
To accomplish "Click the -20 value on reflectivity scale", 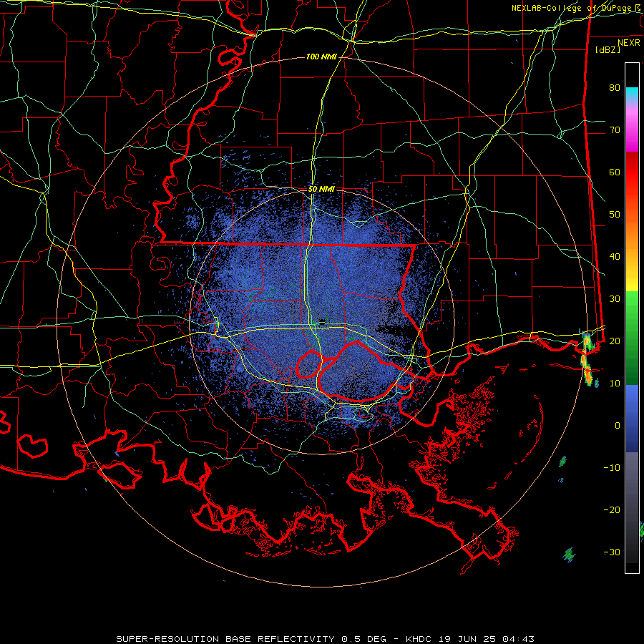I will tap(612, 509).
